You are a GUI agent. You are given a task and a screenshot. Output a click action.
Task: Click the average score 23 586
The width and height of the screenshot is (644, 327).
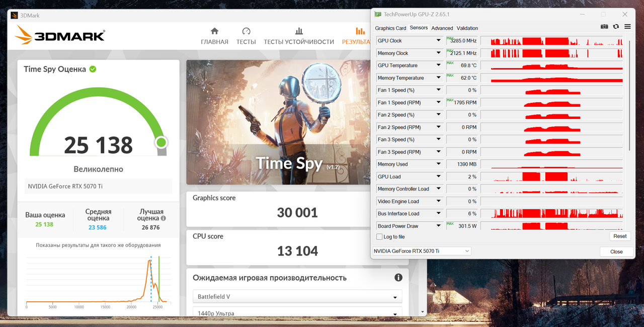pyautogui.click(x=98, y=227)
